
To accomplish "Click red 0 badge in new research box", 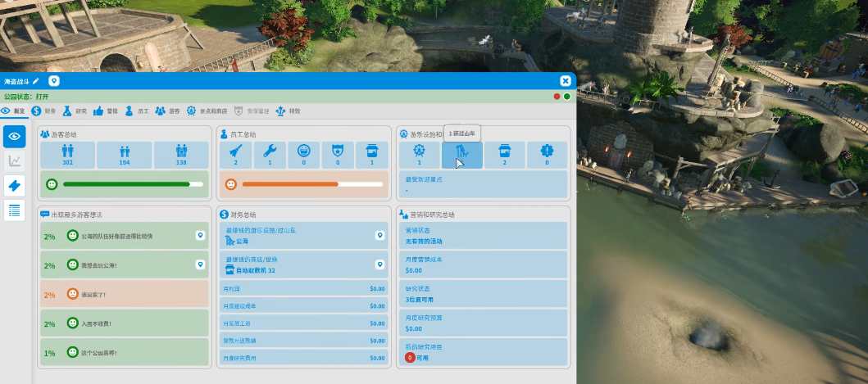I will (410, 358).
